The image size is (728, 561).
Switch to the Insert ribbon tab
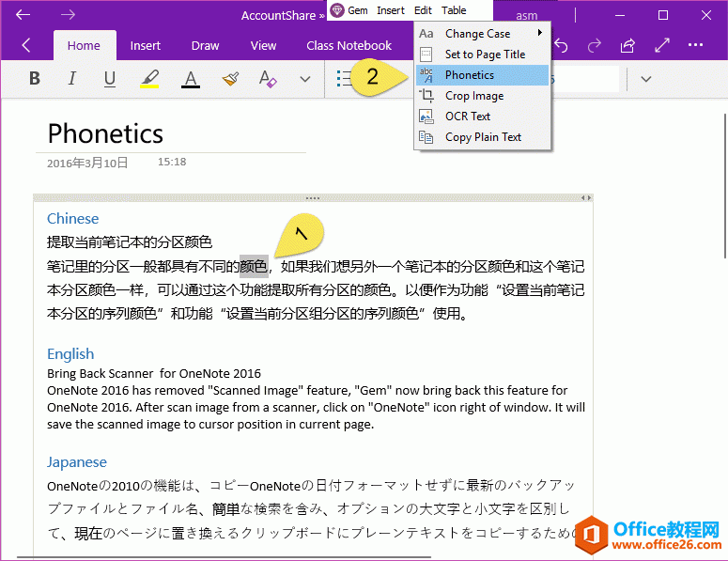tap(146, 45)
